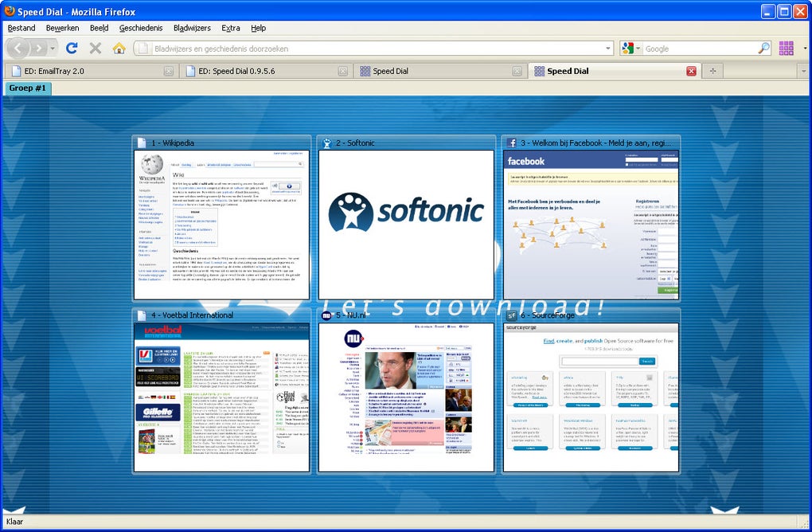Open the NU.nl speed dial thumbnail
Image resolution: width=812 pixels, height=532 pixels.
coord(406,397)
